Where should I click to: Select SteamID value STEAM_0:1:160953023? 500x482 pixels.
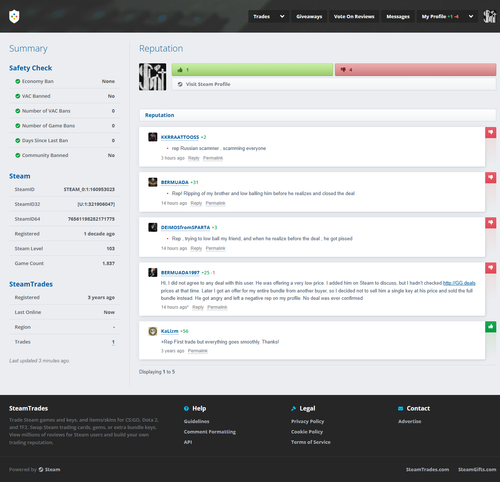coord(89,189)
